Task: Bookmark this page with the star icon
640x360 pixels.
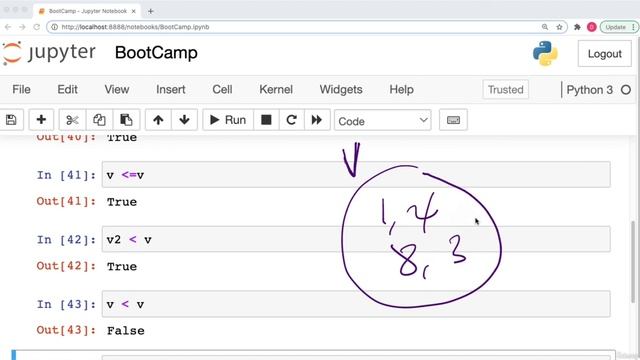Action: pos(559,27)
